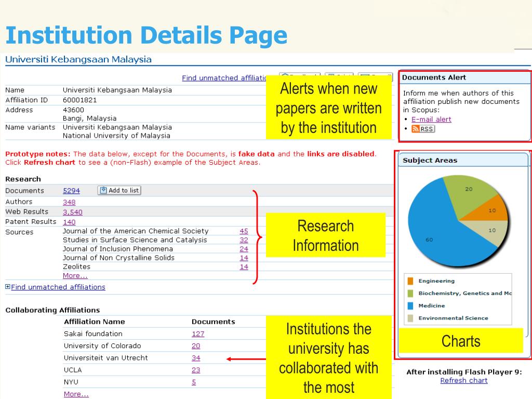The image size is (532, 399).
Task: Click the Universiti Kebangsaan Malaysia page heading
Action: 78,59
